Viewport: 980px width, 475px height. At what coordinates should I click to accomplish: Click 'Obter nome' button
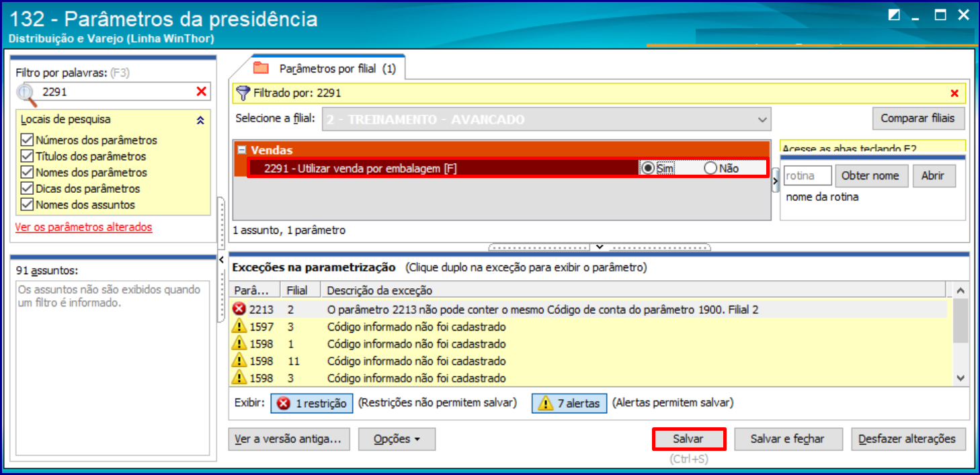tap(870, 176)
